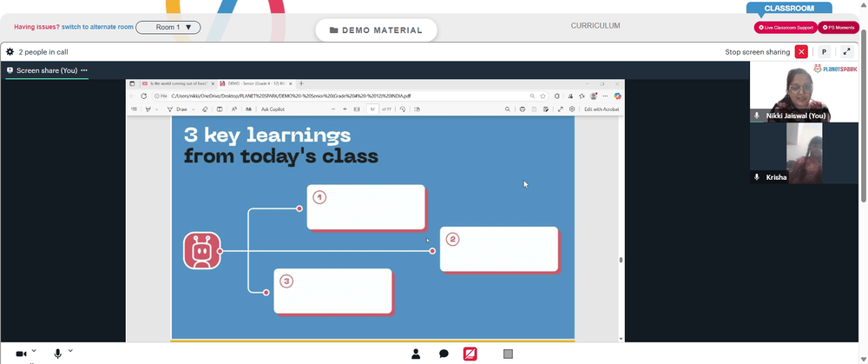Select Nikki Jaiswal video tile
Screen dimensions: 868x364
(804, 91)
